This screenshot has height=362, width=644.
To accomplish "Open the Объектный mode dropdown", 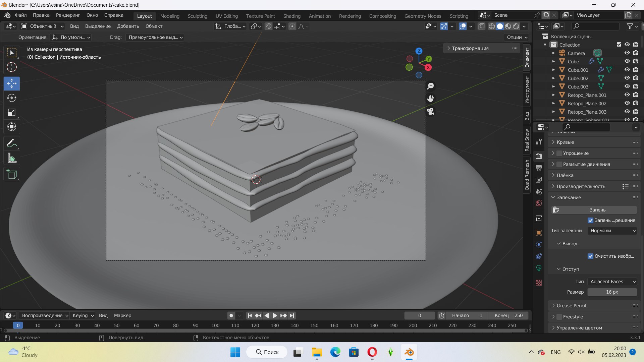I will pyautogui.click(x=42, y=26).
